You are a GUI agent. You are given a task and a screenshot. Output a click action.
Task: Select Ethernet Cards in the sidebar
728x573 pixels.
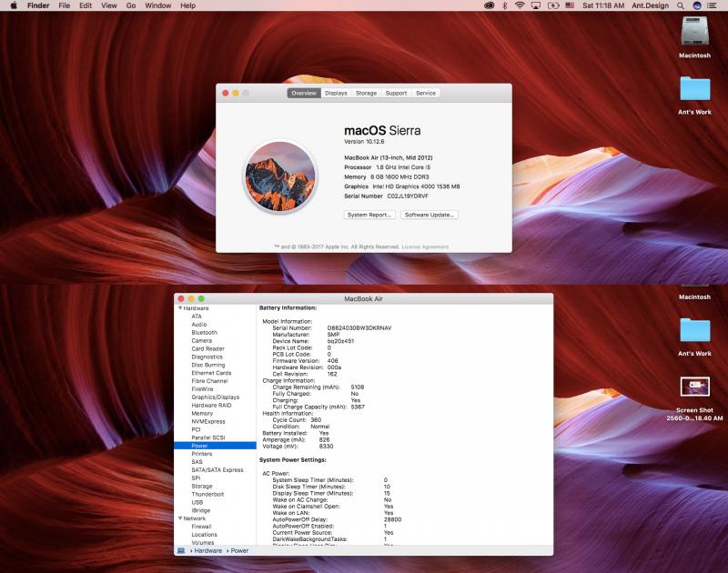(x=211, y=373)
